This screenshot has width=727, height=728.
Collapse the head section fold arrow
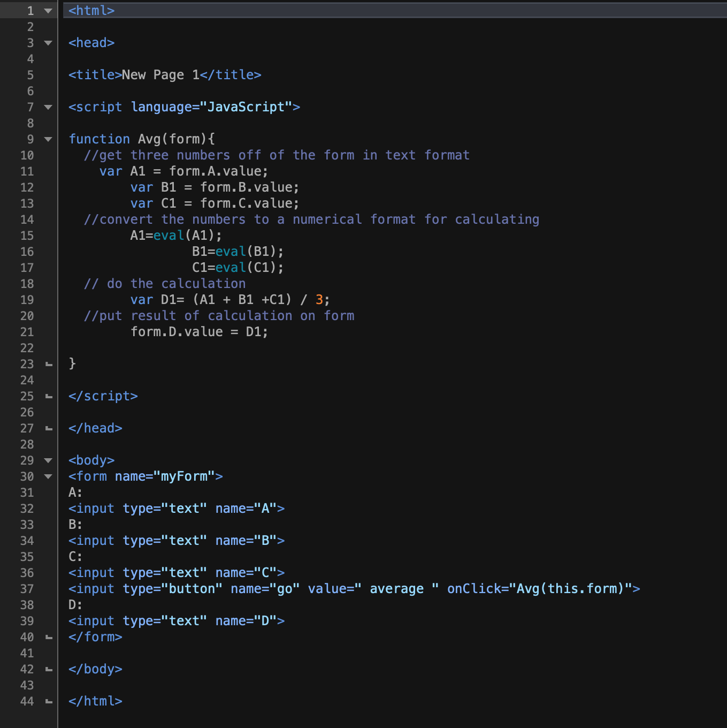[x=47, y=43]
